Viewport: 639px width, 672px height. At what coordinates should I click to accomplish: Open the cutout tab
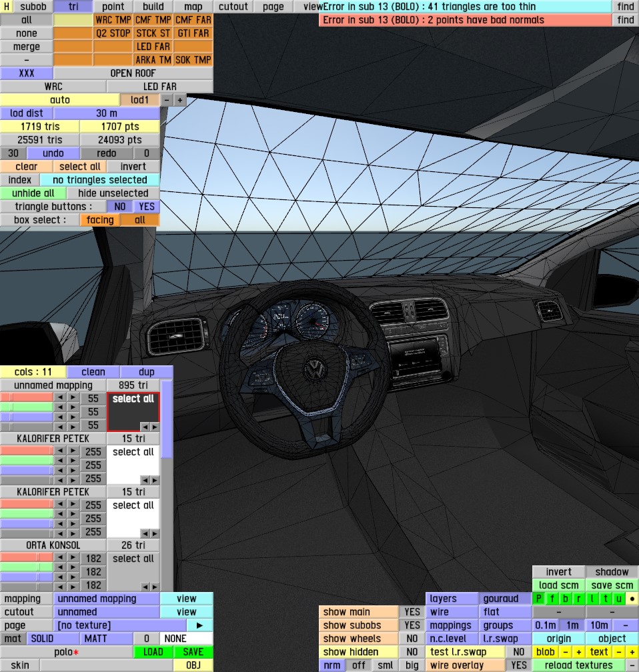pyautogui.click(x=233, y=7)
